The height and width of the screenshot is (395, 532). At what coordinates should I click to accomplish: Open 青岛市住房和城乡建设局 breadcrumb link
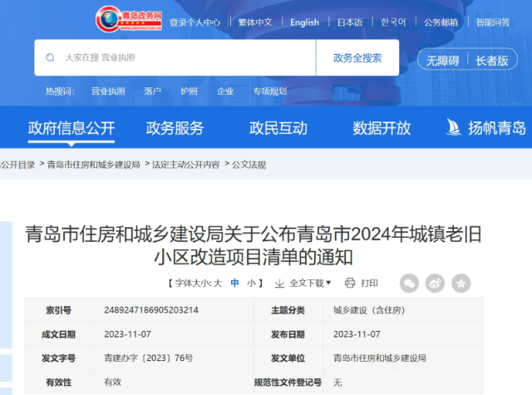tap(94, 165)
